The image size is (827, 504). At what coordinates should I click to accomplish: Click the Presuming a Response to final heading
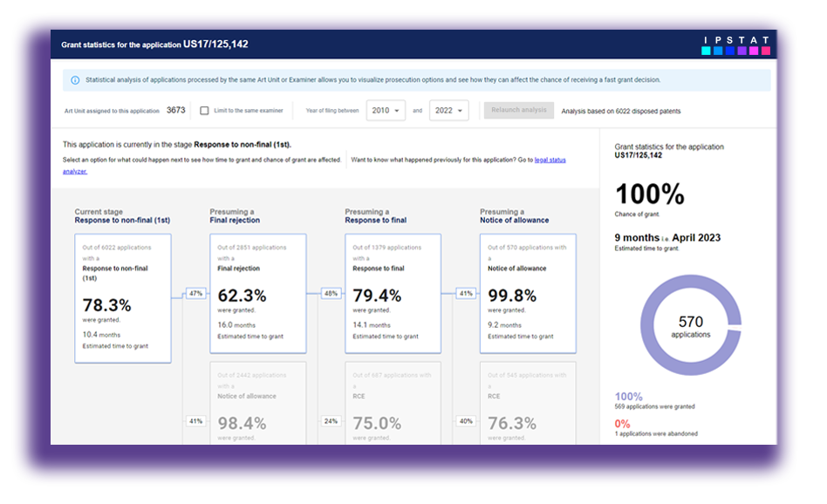click(x=375, y=215)
